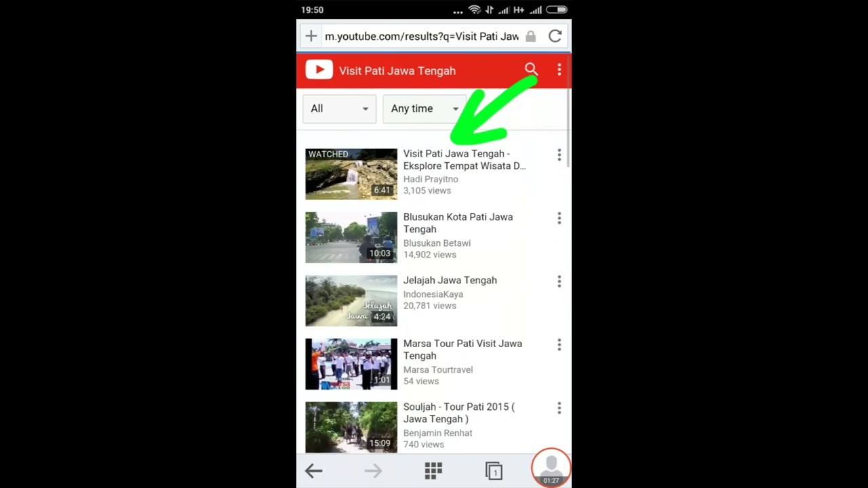Reload page with refresh icon
The image size is (868, 488).
pos(555,37)
